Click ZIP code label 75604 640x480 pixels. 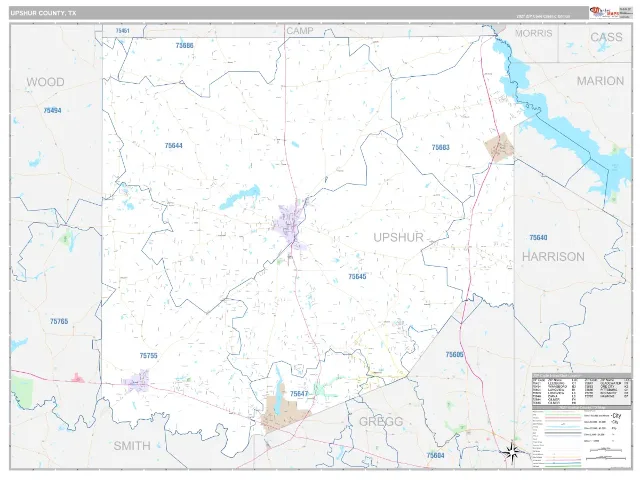point(435,455)
